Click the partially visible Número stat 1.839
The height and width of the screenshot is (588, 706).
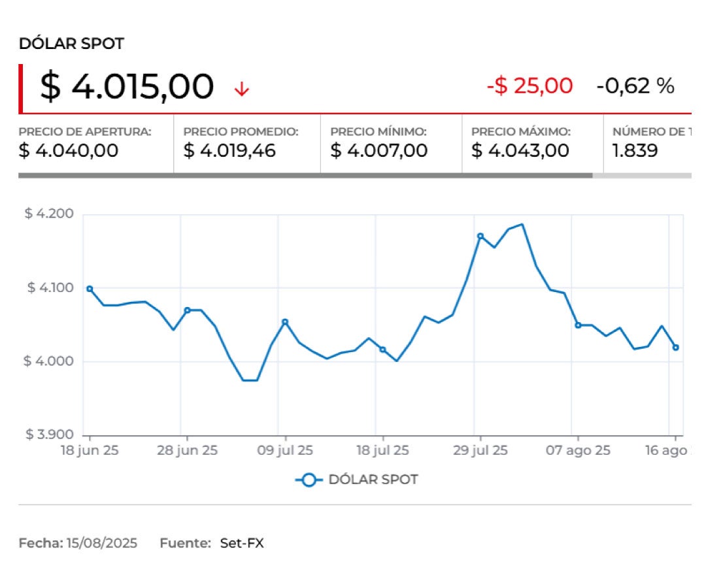[635, 151]
